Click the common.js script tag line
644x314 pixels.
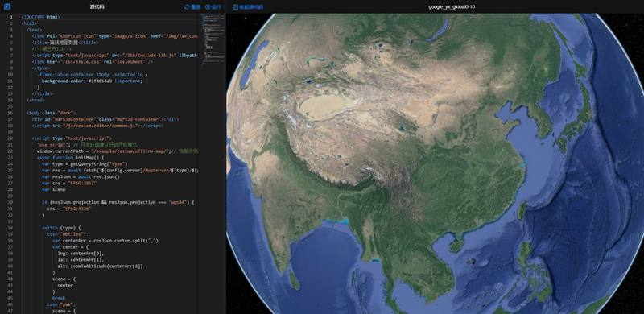pos(97,126)
